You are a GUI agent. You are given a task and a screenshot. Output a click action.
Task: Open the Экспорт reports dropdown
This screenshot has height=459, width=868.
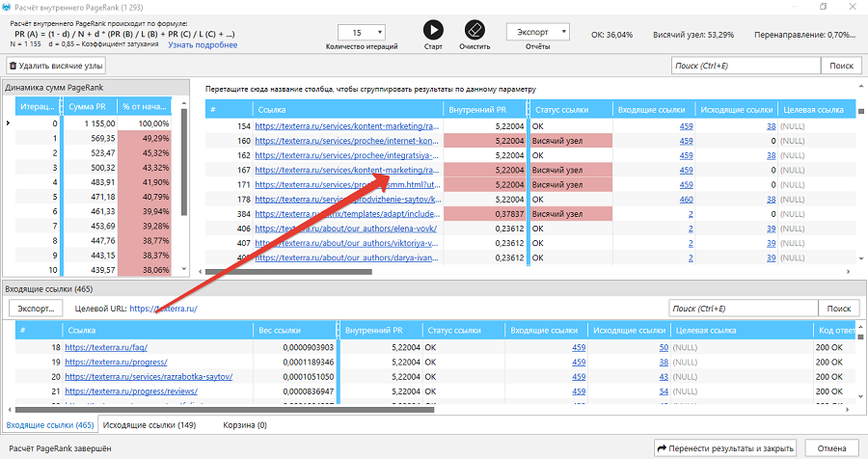(537, 32)
